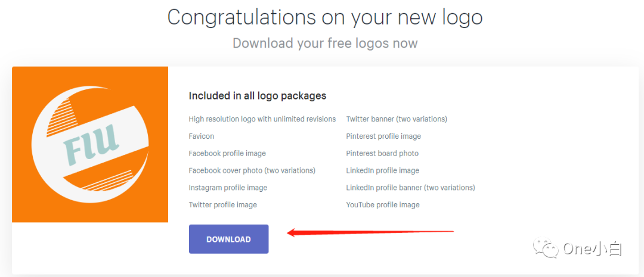Click the orange FLU logo thumbnail
644x277 pixels.
pyautogui.click(x=90, y=144)
